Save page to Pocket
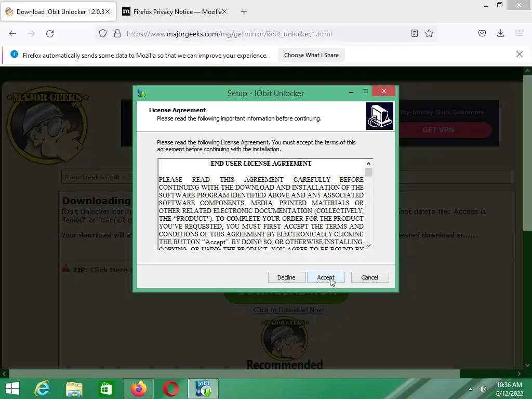 [x=482, y=33]
